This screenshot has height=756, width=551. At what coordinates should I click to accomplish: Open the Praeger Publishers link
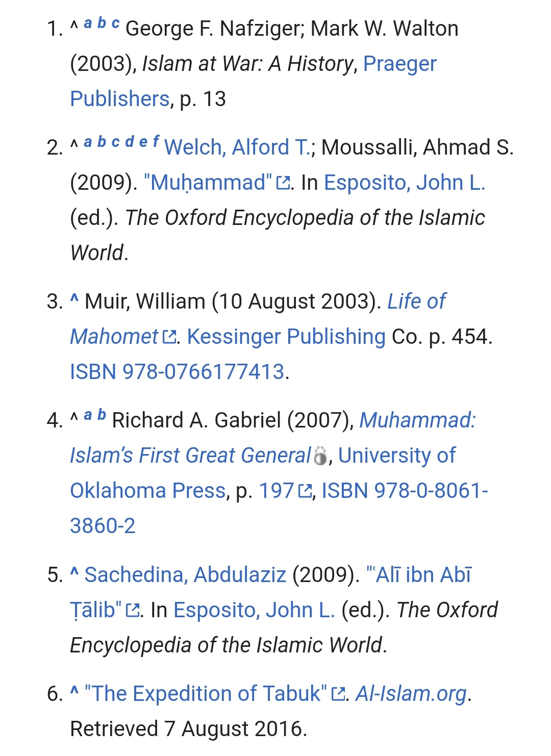pyautogui.click(x=399, y=64)
